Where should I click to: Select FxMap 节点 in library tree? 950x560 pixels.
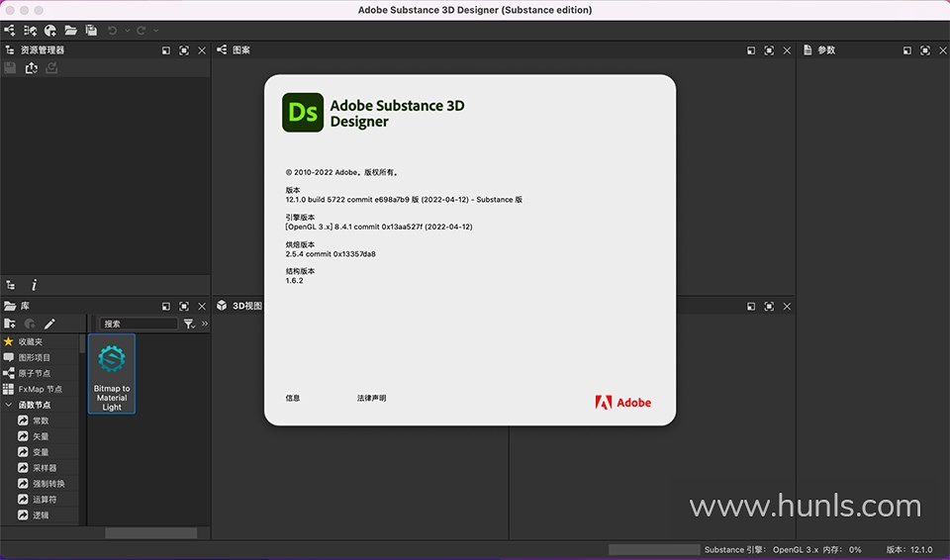40,389
